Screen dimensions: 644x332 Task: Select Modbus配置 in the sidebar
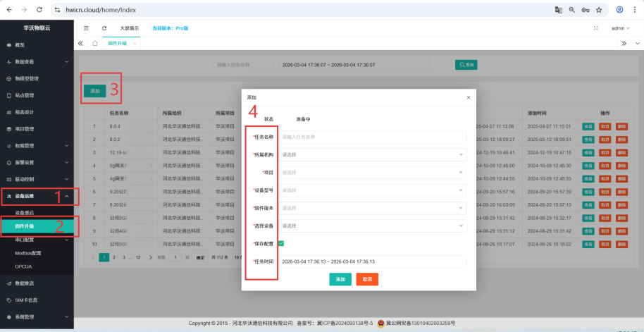(28, 252)
